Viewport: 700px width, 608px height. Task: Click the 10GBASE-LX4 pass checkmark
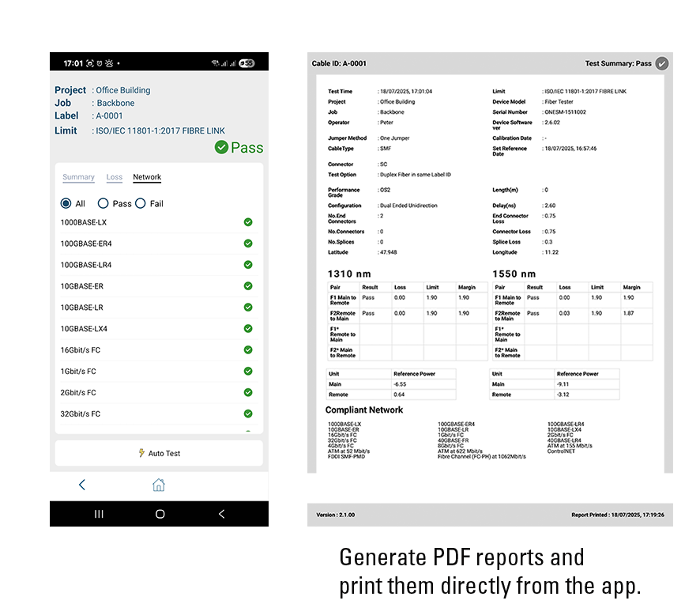248,328
